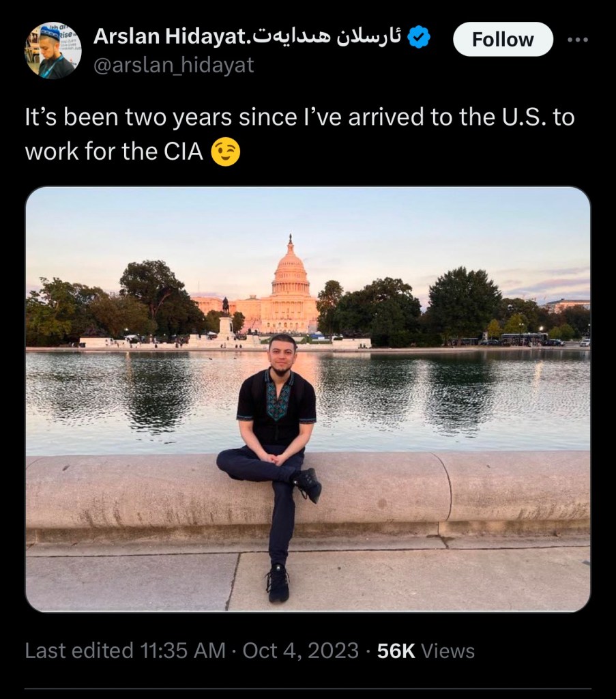Click the tweet text about the U.S.
This screenshot has height=699, width=616.
[x=299, y=117]
